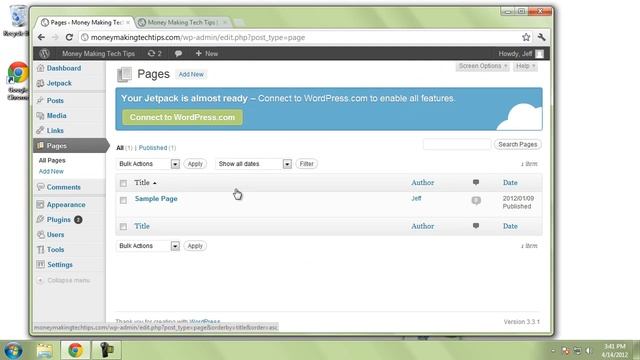Screen dimensions: 640x360
Task: Open All Pages submenu item
Action: coord(52,160)
